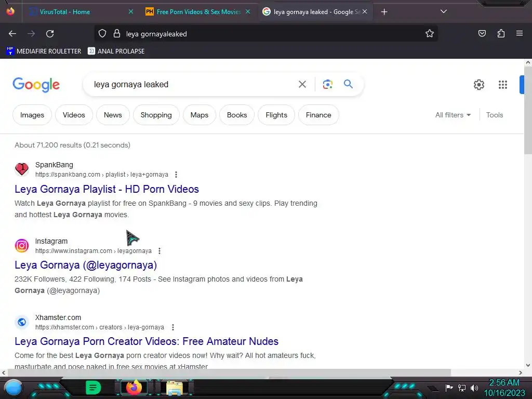Bookmark this page with the star icon

tap(430, 34)
